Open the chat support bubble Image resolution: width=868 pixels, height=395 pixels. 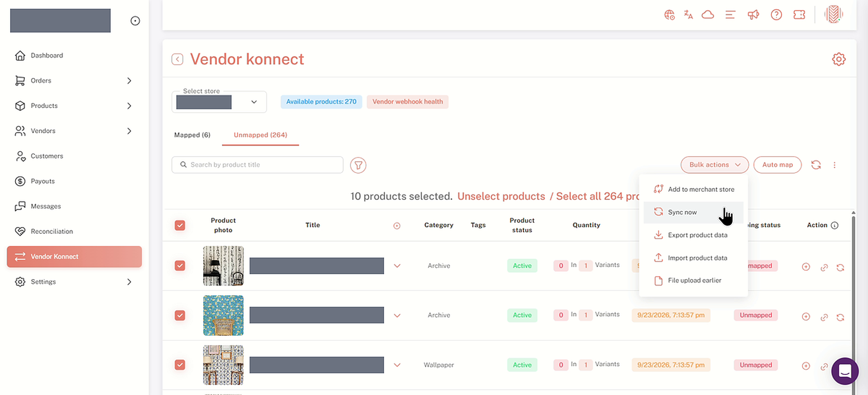coord(845,371)
